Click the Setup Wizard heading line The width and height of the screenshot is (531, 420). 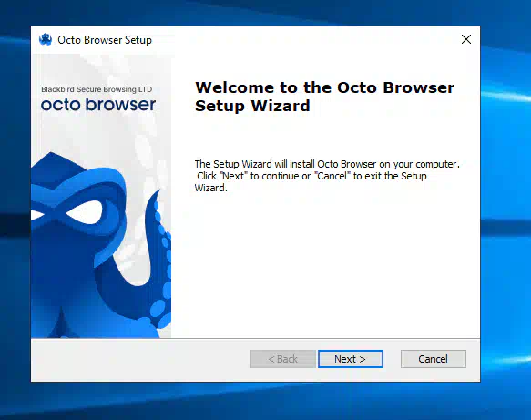pyautogui.click(x=252, y=106)
